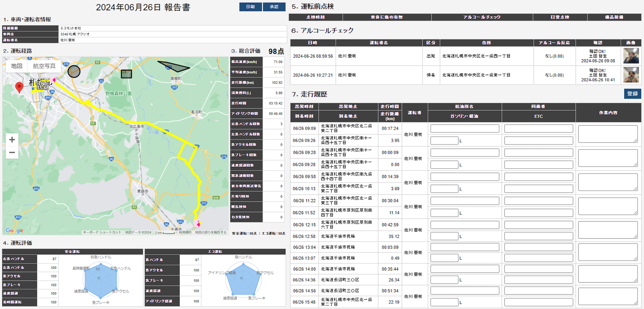Open departure alcohol check photo at 08:59:56
644x309 pixels.
click(631, 56)
